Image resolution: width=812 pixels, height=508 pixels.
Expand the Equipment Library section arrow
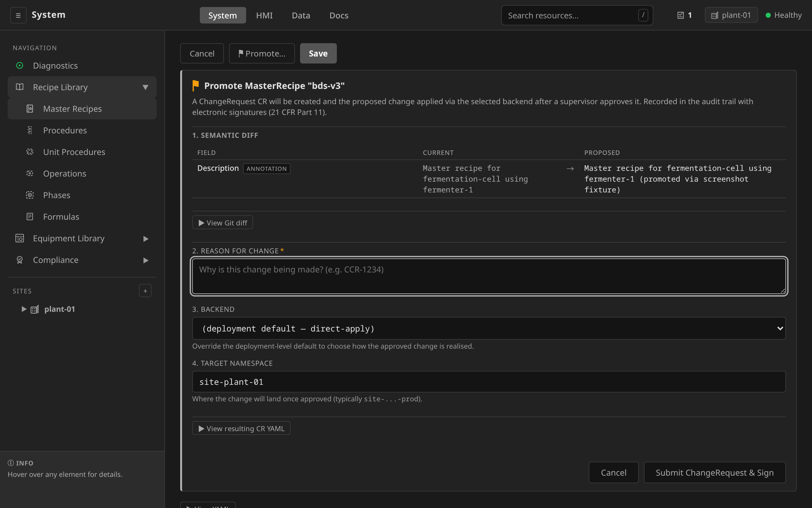click(146, 238)
